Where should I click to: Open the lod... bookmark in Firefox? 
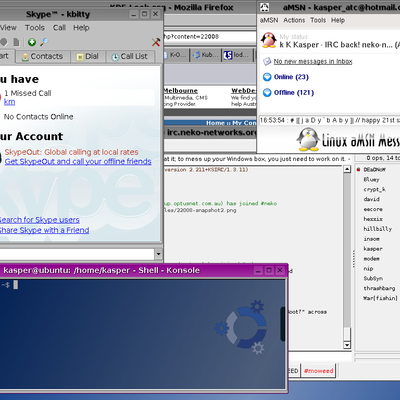(237, 55)
